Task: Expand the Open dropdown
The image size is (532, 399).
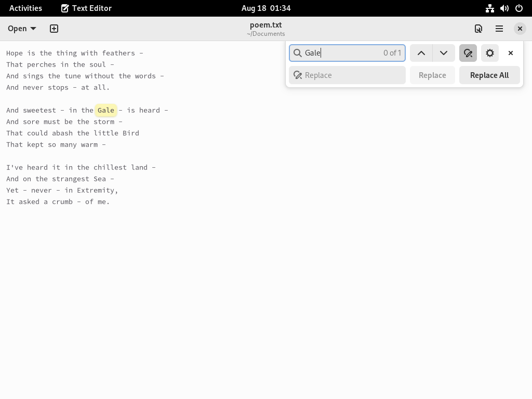Action: tap(22, 29)
